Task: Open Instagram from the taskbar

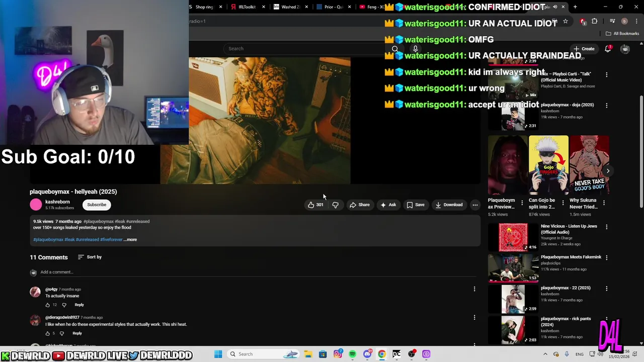Action: 338,354
